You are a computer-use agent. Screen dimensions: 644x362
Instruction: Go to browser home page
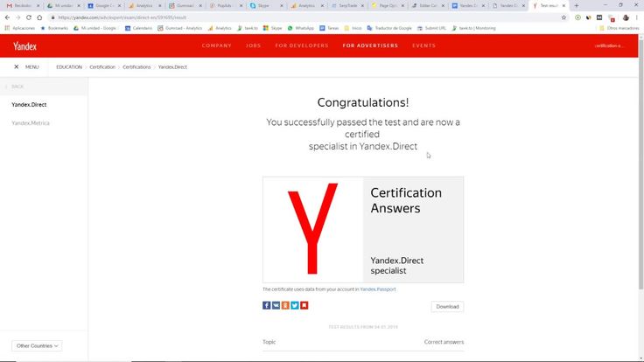click(x=39, y=17)
